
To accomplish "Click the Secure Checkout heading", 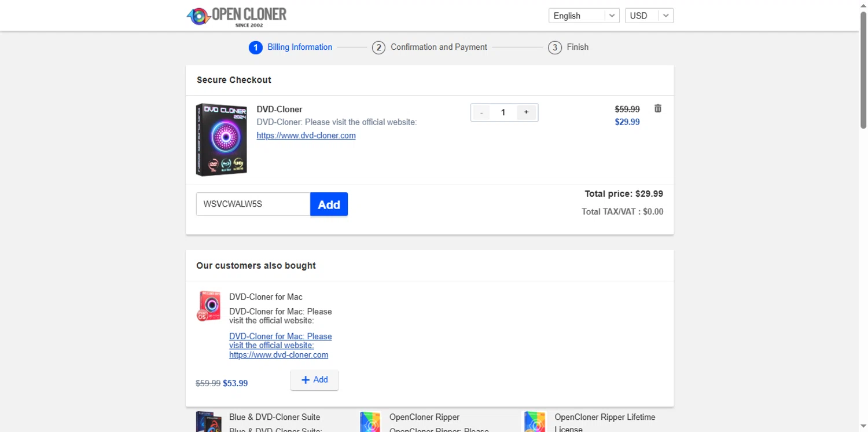I will (234, 80).
